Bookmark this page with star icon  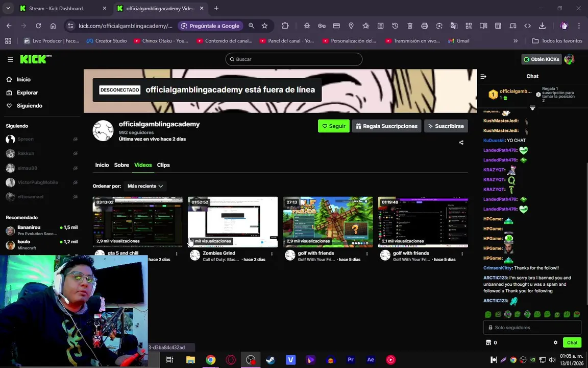click(265, 26)
